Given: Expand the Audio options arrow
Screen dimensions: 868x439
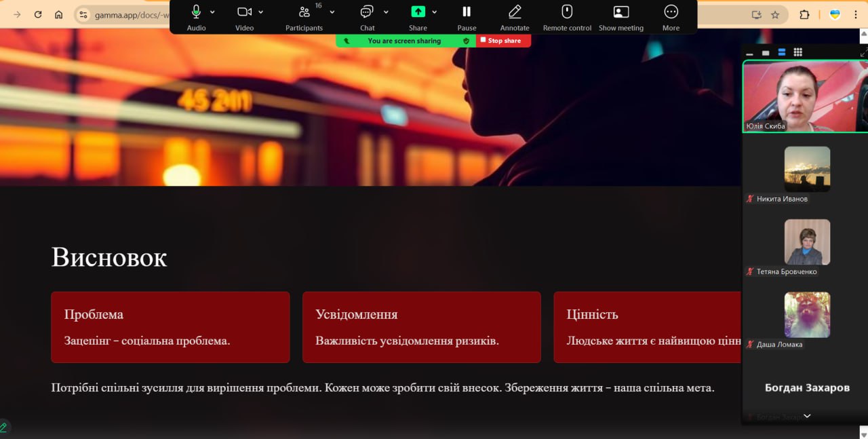Looking at the screenshot, I should (x=212, y=12).
